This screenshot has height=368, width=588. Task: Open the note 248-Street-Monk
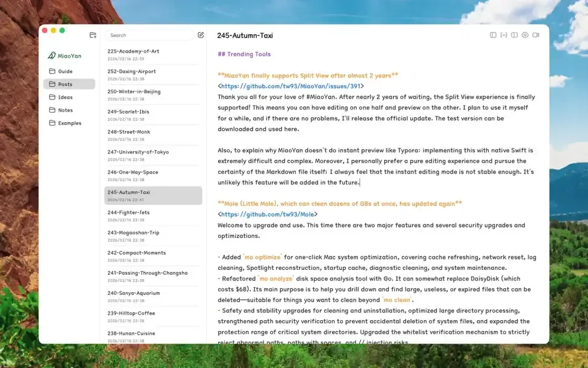[x=153, y=135]
